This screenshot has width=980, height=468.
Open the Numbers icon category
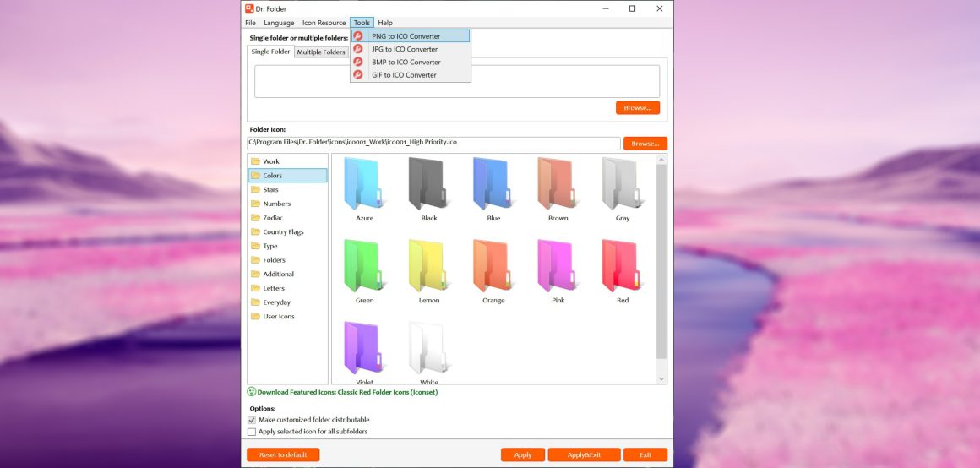point(287,204)
